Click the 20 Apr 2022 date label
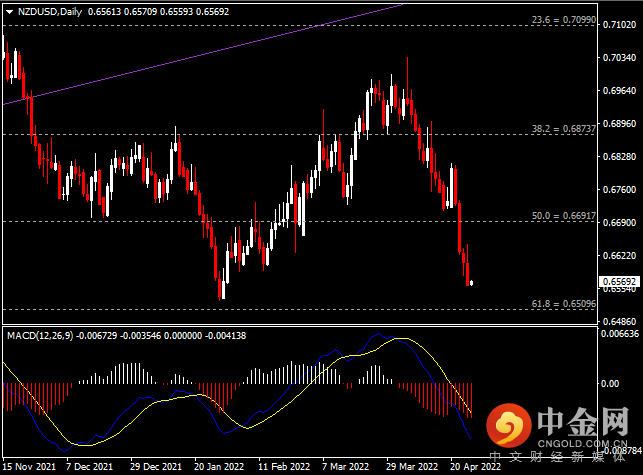The image size is (643, 475). [x=475, y=467]
